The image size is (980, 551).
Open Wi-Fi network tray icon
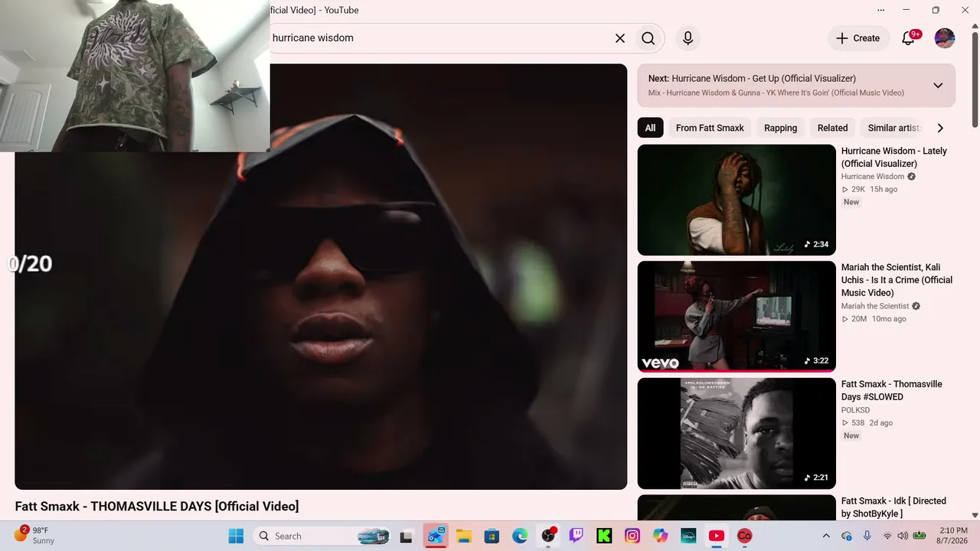(887, 536)
